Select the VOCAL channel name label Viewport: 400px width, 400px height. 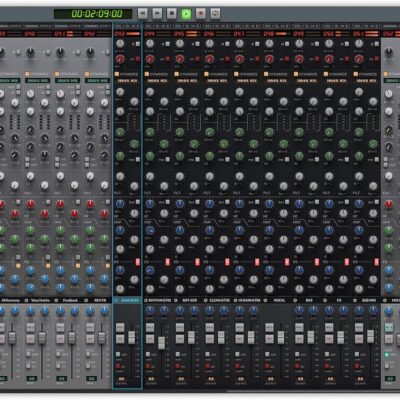[279, 300]
